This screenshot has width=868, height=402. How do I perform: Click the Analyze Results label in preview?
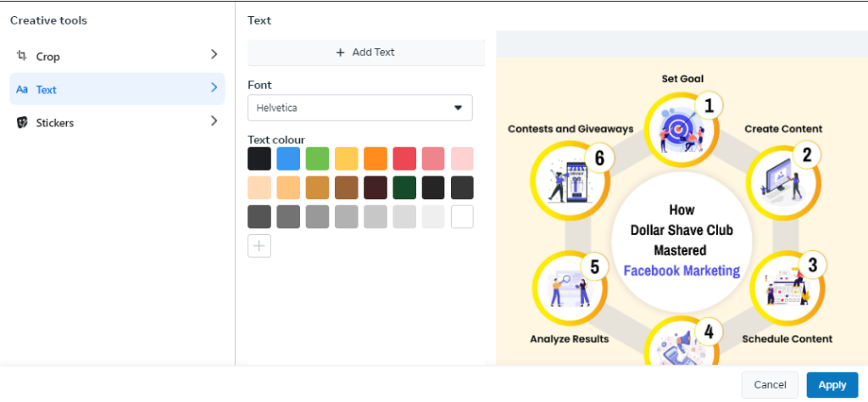coord(570,339)
